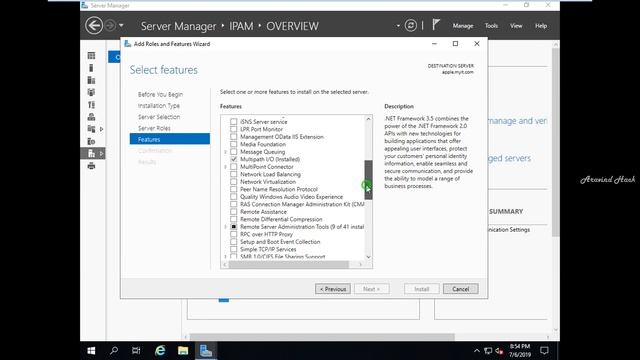The width and height of the screenshot is (640, 360).
Task: Open the Action Center notification icon
Action: tap(544, 351)
